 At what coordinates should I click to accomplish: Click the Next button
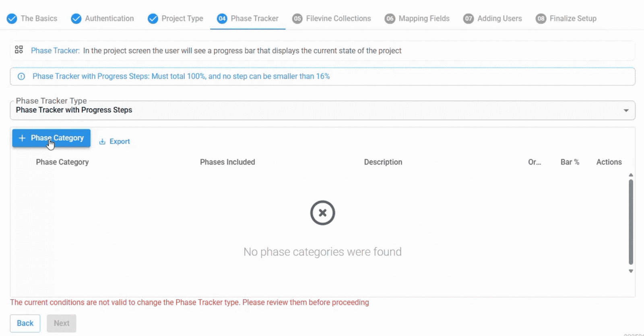62,323
